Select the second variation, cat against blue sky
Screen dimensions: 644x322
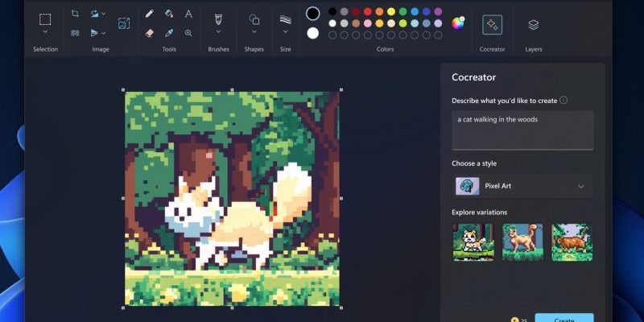click(522, 242)
